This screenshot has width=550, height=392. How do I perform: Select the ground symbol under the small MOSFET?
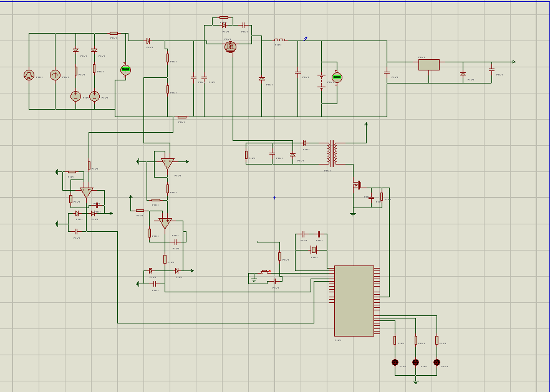(x=353, y=214)
